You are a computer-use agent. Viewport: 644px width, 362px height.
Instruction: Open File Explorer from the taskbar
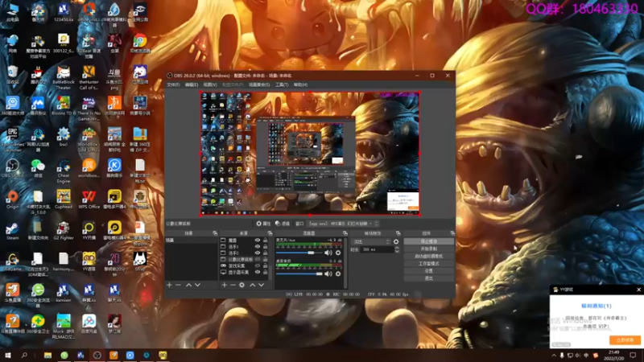click(48, 356)
